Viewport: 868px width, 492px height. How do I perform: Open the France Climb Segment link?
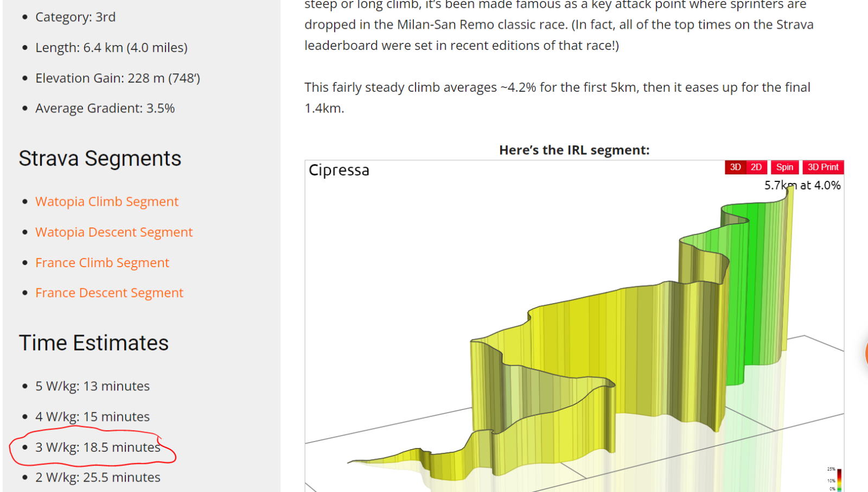pos(102,263)
